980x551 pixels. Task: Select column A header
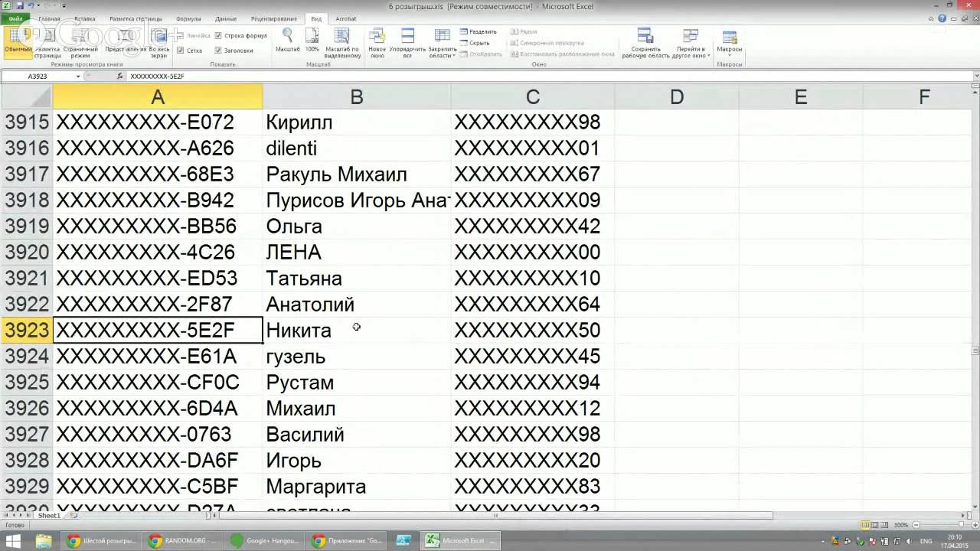tap(158, 96)
